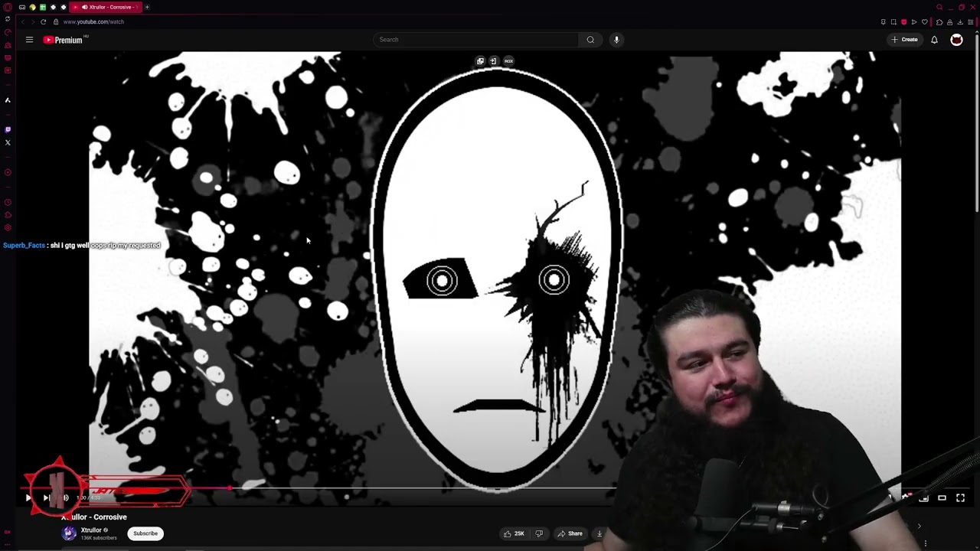Click the Superb_Facts chat username
This screenshot has height=551, width=980.
[24, 246]
